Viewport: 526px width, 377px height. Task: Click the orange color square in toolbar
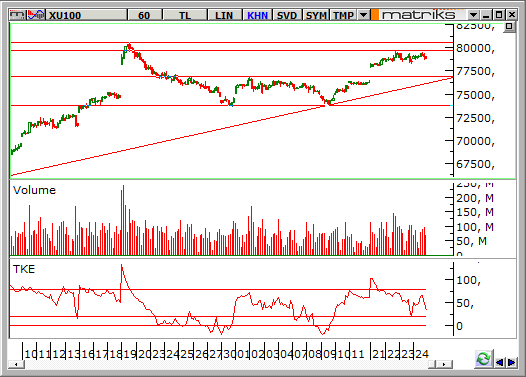[x=375, y=15]
